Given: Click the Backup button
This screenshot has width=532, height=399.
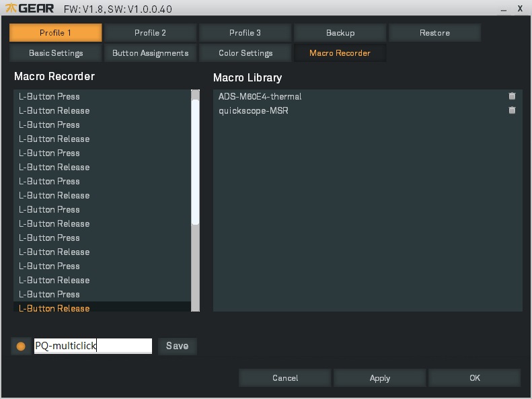Looking at the screenshot, I should click(x=340, y=32).
